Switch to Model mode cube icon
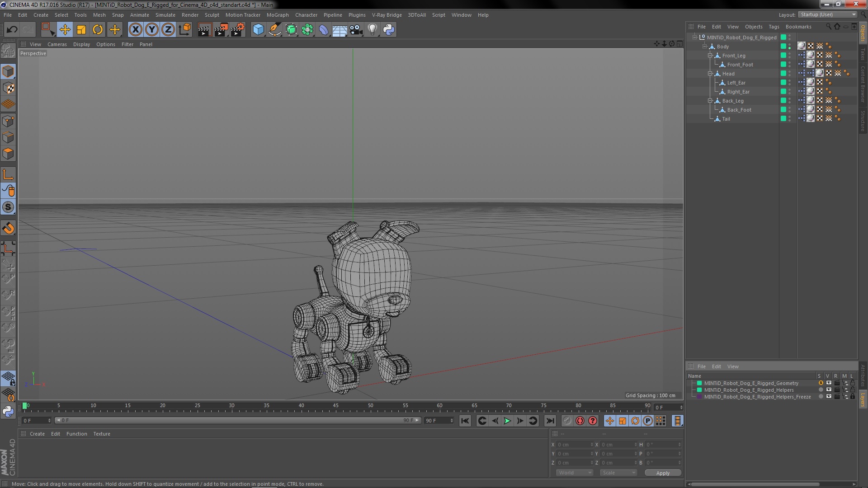868x488 pixels. point(8,71)
